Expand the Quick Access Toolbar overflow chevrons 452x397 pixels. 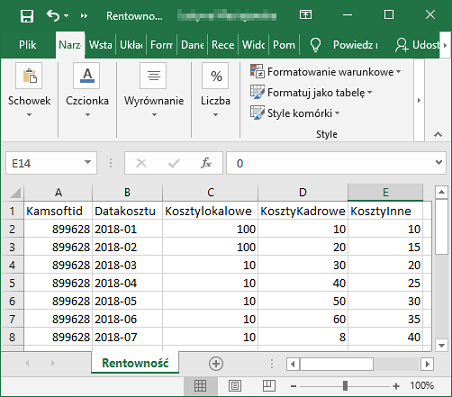84,16
